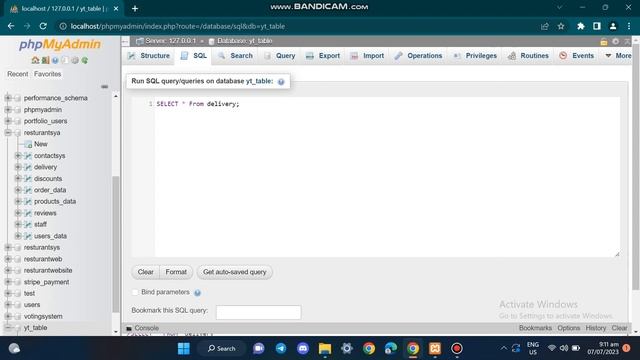Enable Bind parameters checkbox

tap(135, 292)
